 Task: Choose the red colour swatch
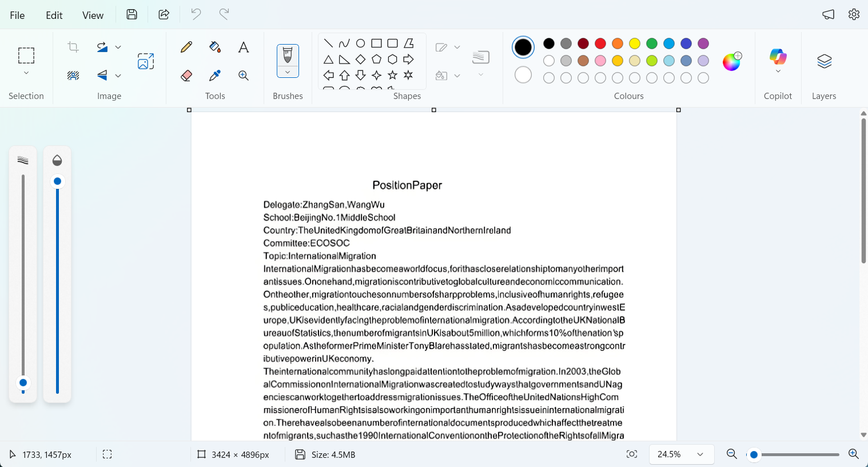[600, 43]
